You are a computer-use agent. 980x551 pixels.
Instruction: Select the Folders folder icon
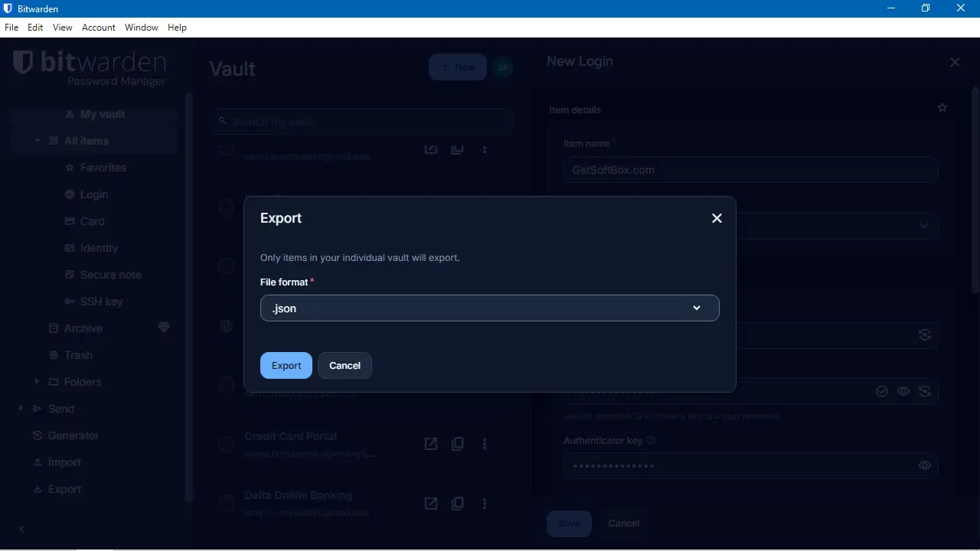click(54, 382)
